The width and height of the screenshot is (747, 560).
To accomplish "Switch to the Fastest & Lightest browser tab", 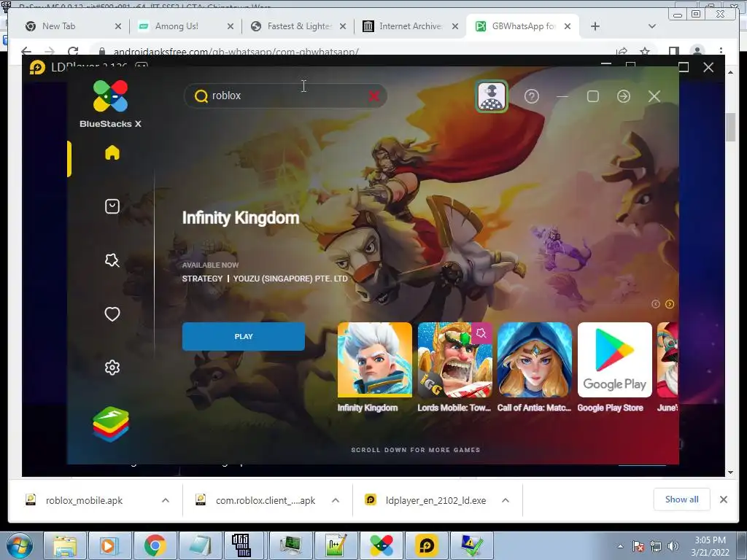I will [x=298, y=26].
